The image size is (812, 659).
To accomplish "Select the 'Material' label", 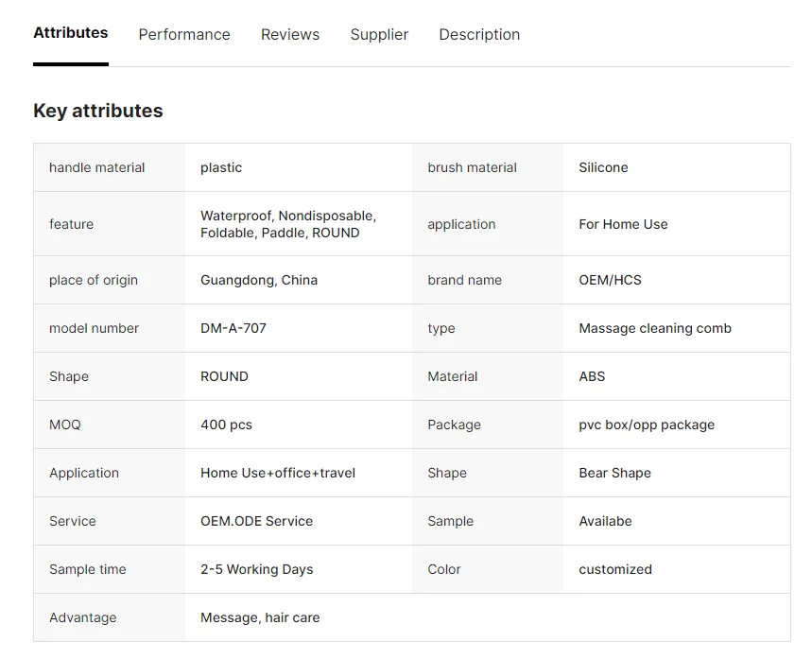I will point(452,376).
